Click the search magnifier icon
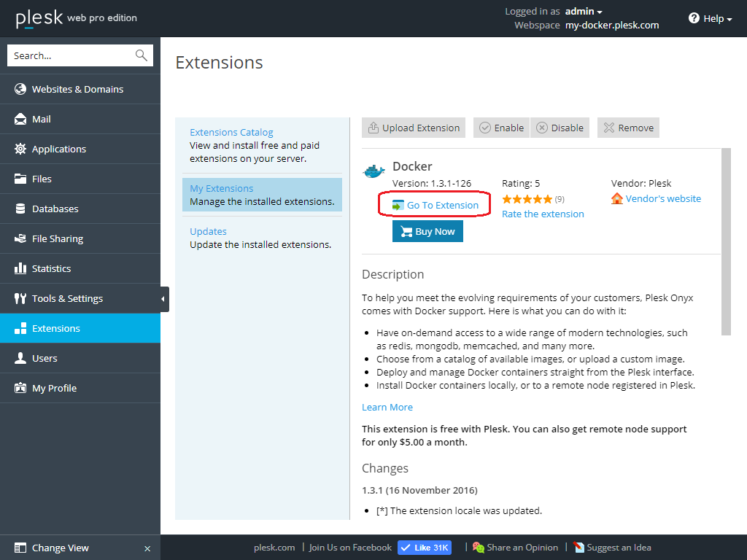Viewport: 747px width, 560px height. [x=141, y=55]
